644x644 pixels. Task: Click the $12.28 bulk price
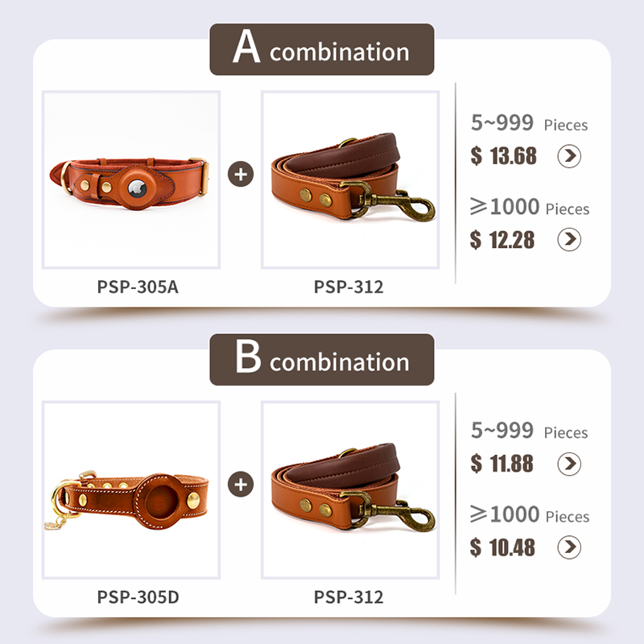click(503, 239)
